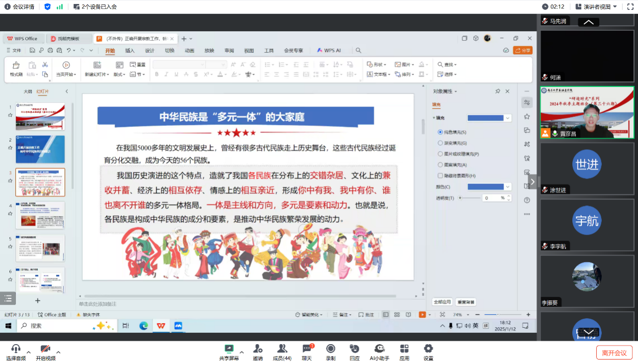This screenshot has height=364, width=638.
Task: Check the 隐藏背景图形(H) checkbox
Action: 440,176
